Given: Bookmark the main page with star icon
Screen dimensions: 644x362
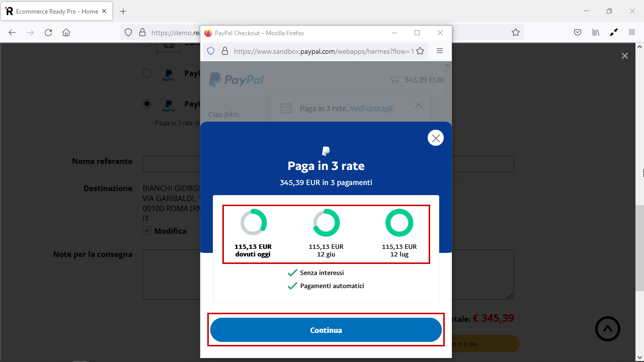Looking at the screenshot, I should (516, 32).
